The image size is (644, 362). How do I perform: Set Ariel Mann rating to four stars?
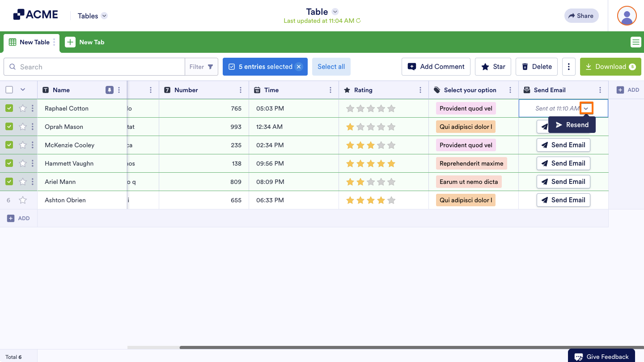click(381, 182)
